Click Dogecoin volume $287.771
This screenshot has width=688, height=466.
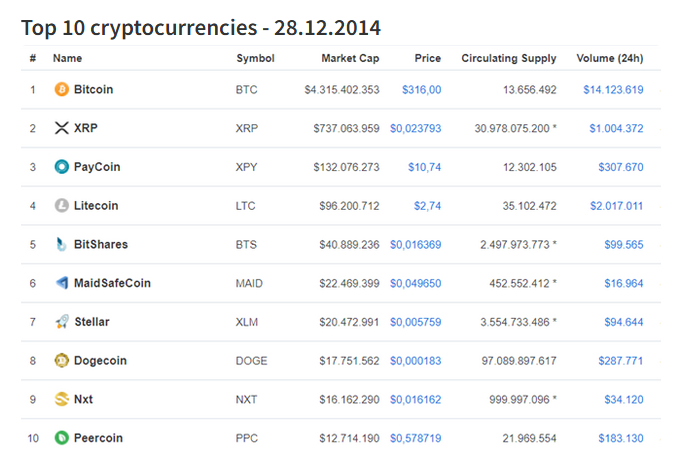[x=621, y=361]
